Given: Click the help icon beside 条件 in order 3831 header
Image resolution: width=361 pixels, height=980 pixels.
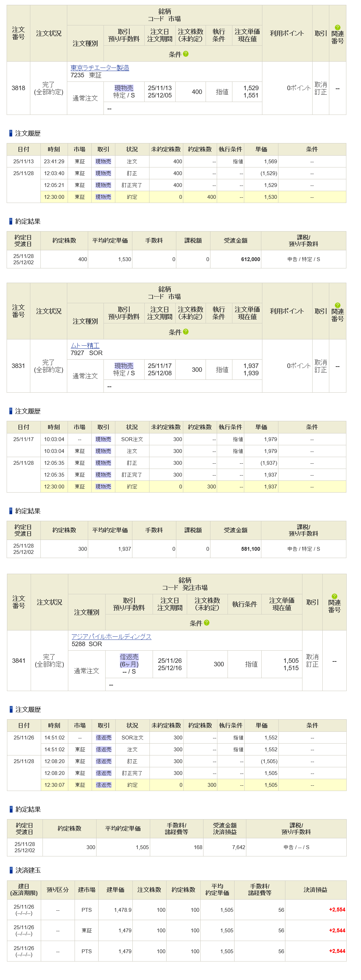Looking at the screenshot, I should [x=185, y=332].
